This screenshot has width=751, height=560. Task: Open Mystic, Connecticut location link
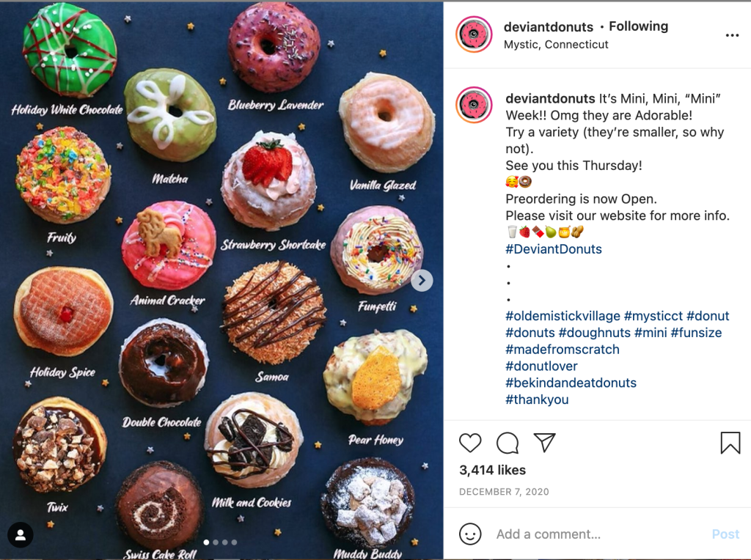pyautogui.click(x=556, y=45)
